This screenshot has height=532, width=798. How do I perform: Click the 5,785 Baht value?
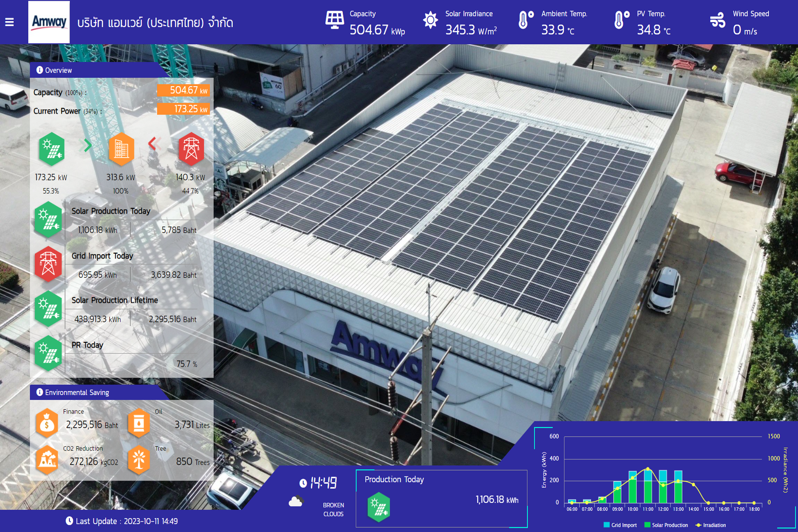(179, 230)
